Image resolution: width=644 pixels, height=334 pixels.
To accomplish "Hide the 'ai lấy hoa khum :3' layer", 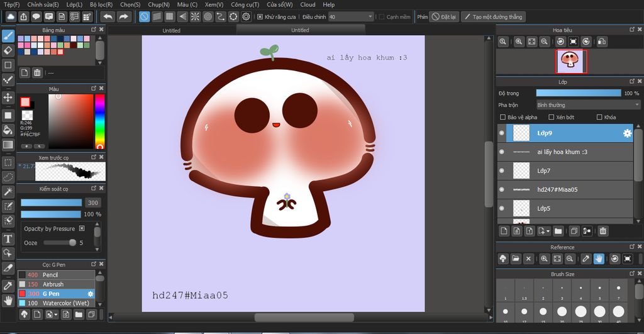I will coord(501,152).
